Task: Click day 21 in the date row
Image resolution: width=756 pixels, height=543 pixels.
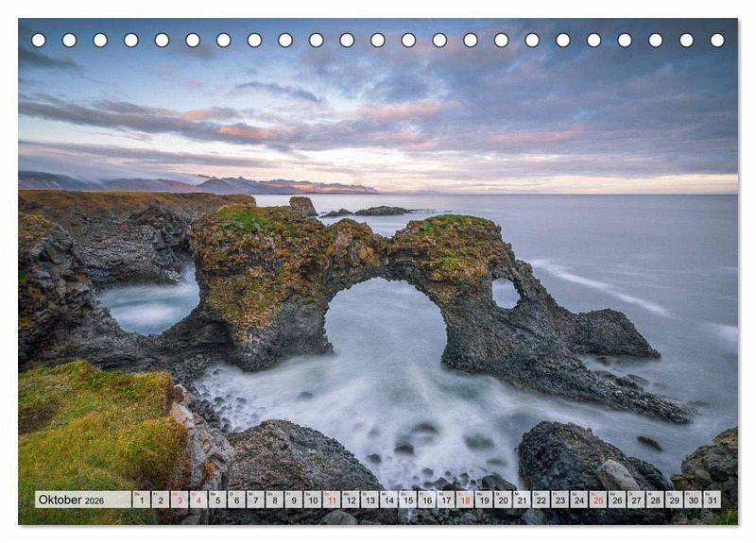Action: coord(522,501)
